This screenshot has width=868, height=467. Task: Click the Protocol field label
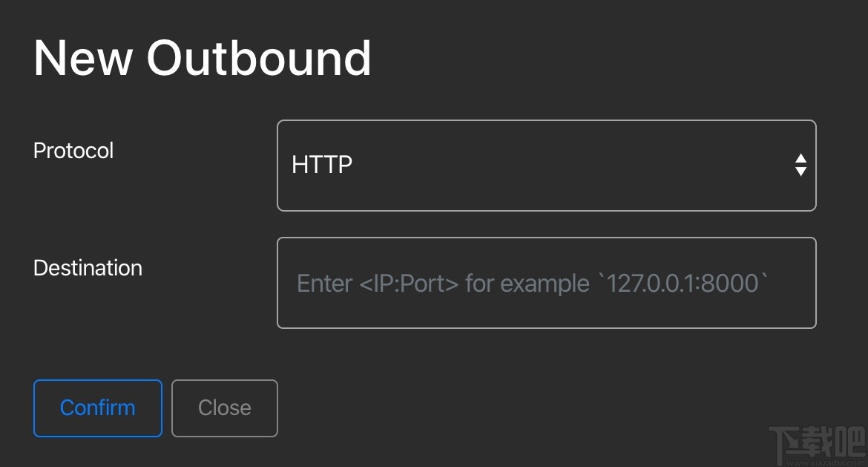point(73,151)
